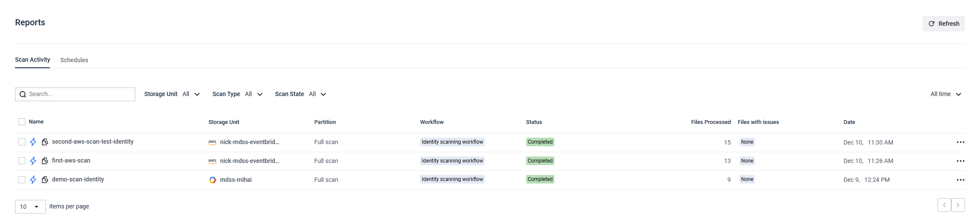Click lightning bolt icon for second-aws-scan-test-identity
This screenshot has width=980, height=220.
click(x=33, y=142)
